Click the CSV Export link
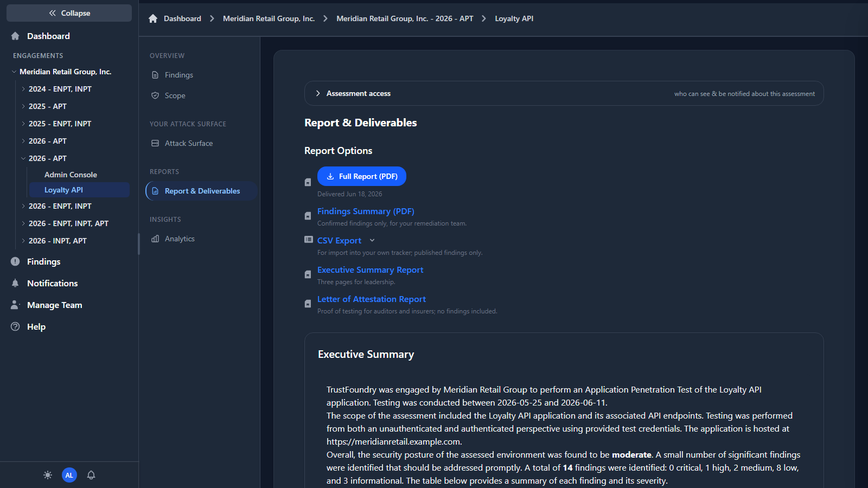 coord(339,241)
